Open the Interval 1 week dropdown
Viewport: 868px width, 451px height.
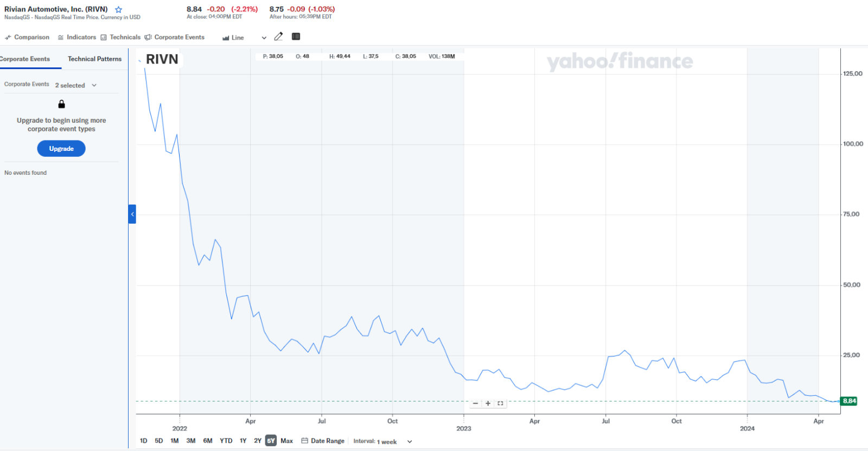[383, 442]
